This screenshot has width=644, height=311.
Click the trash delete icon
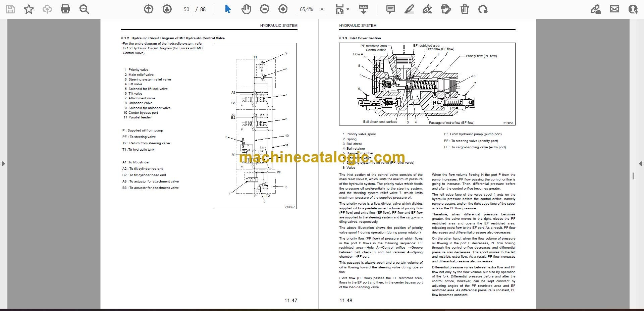465,9
